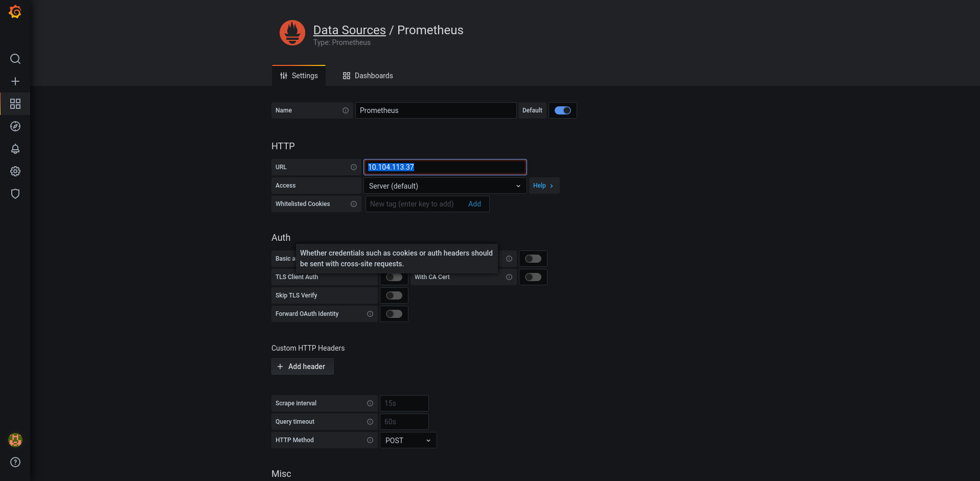Click Add for whitelisted cookie tag
The image size is (980, 481).
click(474, 204)
